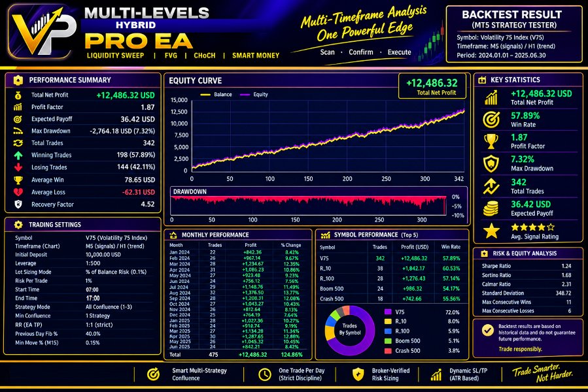Click the yellow Balance legend marker
This screenshot has height=392, width=588.
pos(205,95)
